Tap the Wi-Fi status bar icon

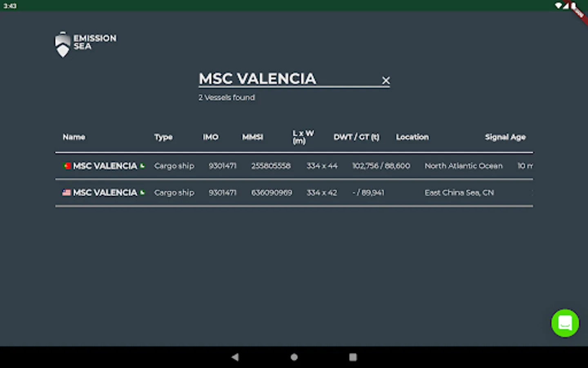coord(558,6)
